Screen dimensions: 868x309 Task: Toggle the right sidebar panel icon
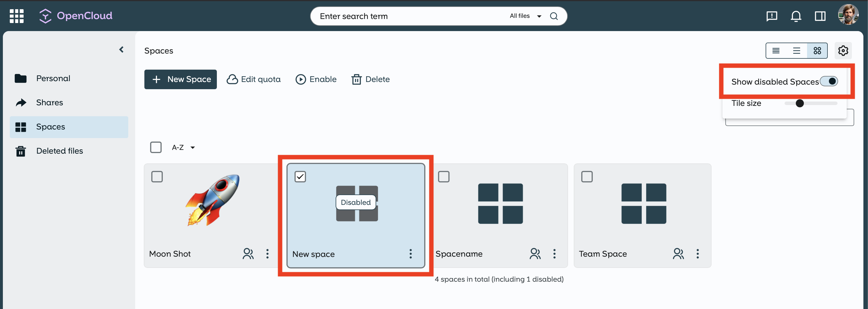click(820, 16)
